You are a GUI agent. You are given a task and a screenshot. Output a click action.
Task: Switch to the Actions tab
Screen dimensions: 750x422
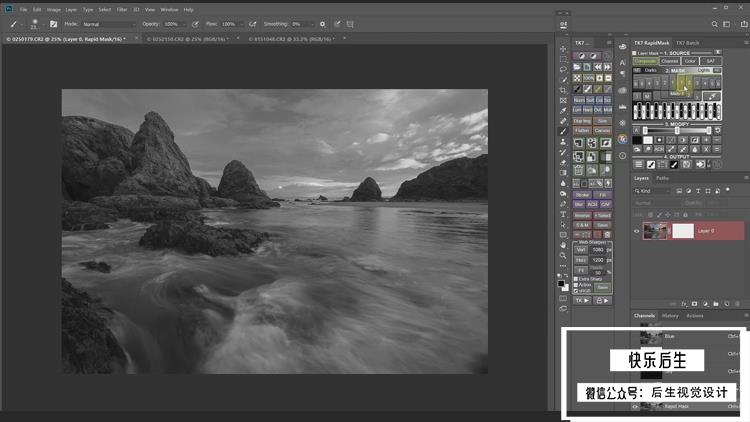point(695,316)
